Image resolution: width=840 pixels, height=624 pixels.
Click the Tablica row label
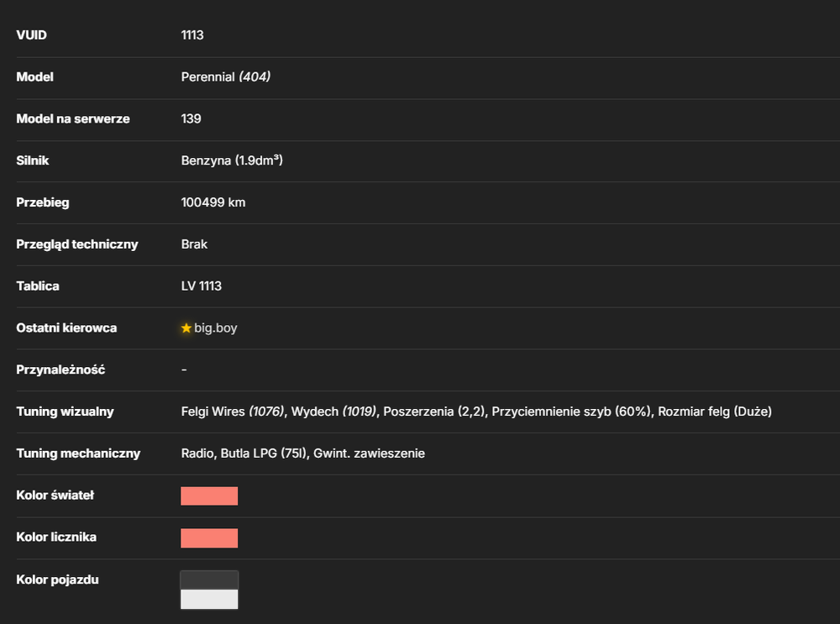click(38, 286)
